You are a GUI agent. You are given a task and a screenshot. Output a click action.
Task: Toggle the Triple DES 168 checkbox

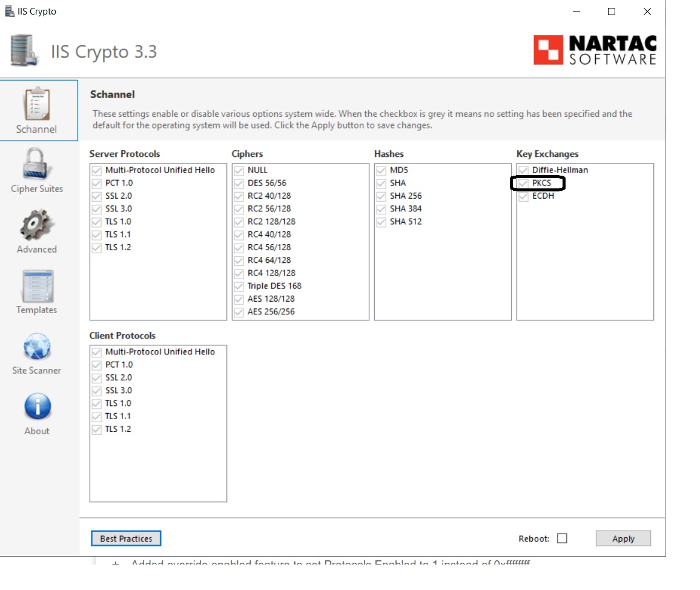(239, 287)
